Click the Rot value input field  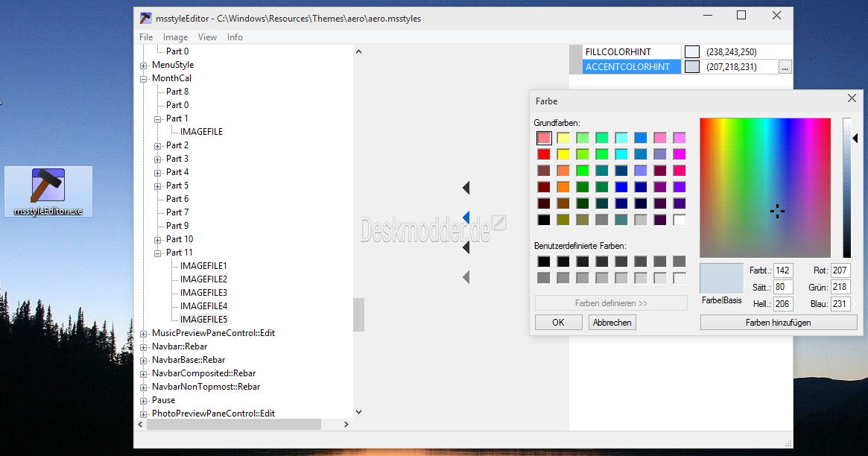(x=840, y=270)
